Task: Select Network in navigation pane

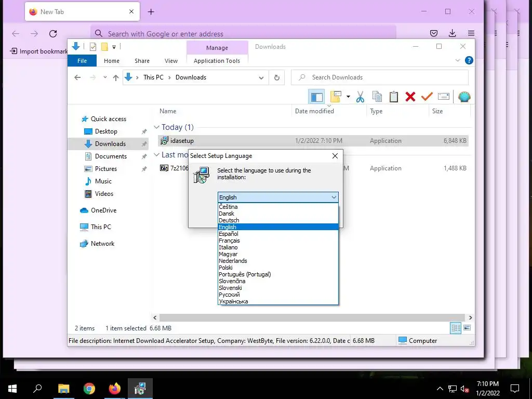Action: pyautogui.click(x=102, y=244)
